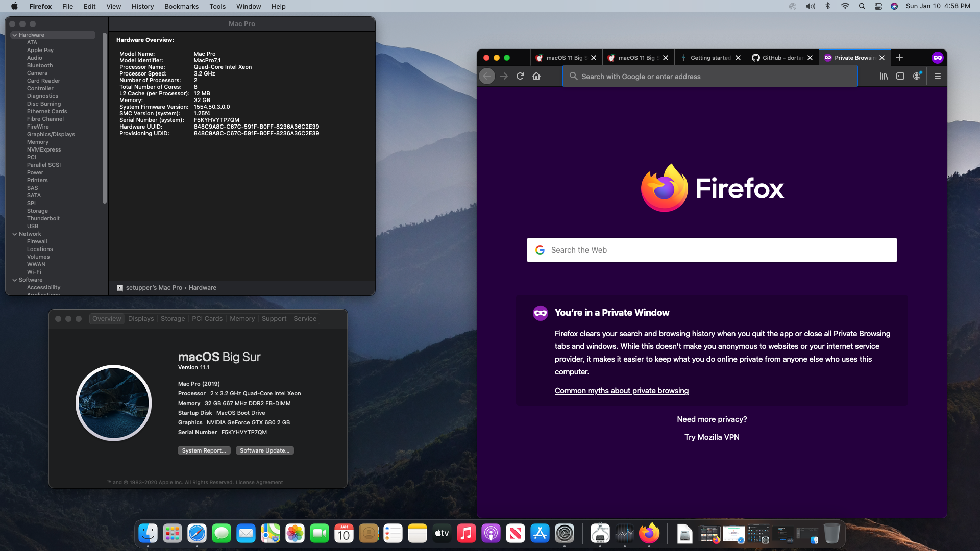Toggle the Firefox sidebar icon
Image resolution: width=980 pixels, height=551 pixels.
click(x=900, y=76)
